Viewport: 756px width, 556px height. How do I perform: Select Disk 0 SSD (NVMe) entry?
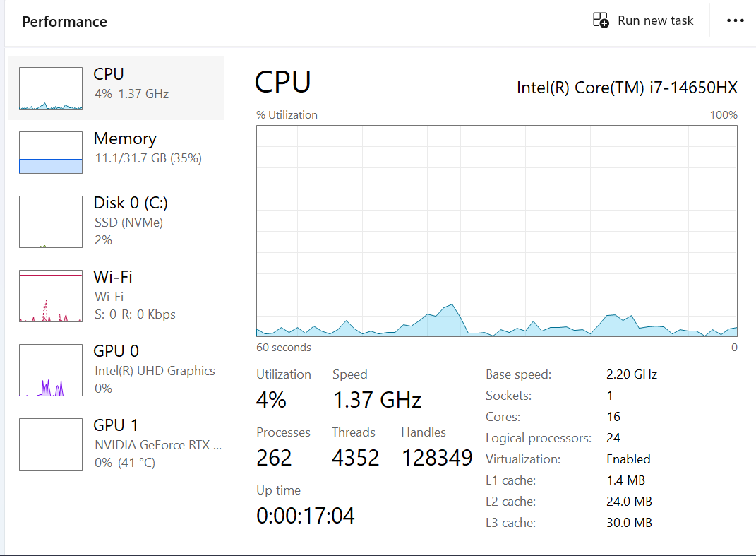[128, 223]
